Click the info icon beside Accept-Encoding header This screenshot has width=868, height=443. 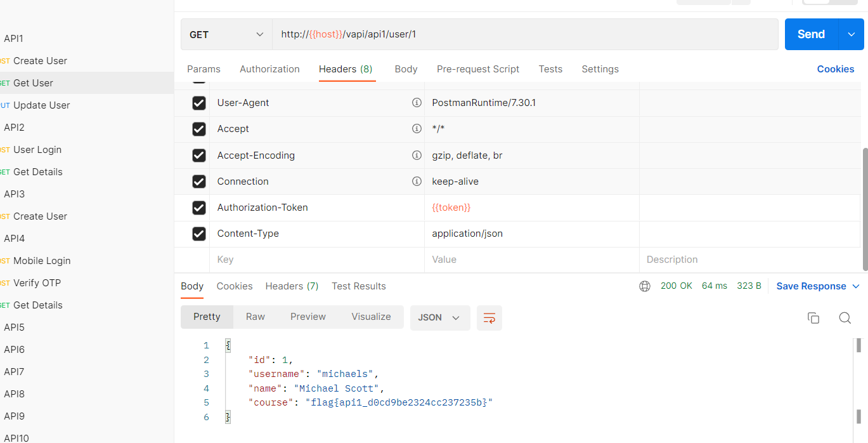coord(417,155)
